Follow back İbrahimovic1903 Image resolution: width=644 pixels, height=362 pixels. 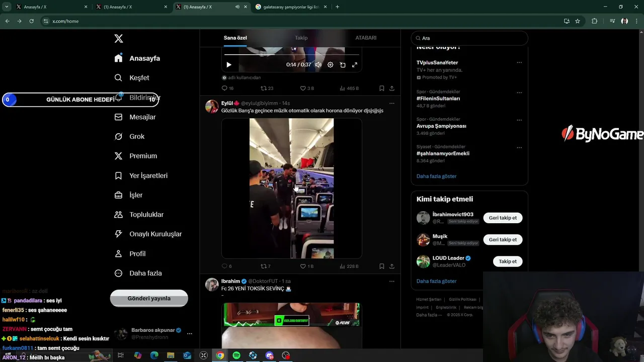point(503,218)
